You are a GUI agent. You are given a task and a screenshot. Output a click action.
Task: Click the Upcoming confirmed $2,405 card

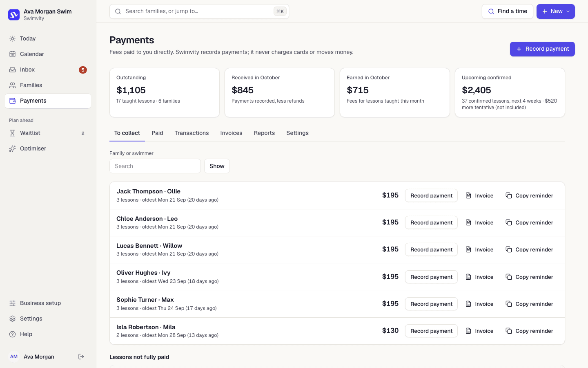(510, 92)
